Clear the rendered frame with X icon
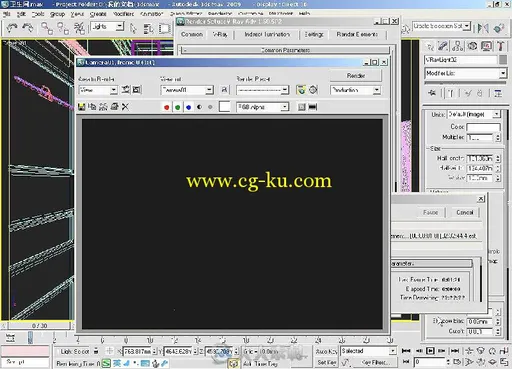512x369 pixels. pyautogui.click(x=125, y=107)
